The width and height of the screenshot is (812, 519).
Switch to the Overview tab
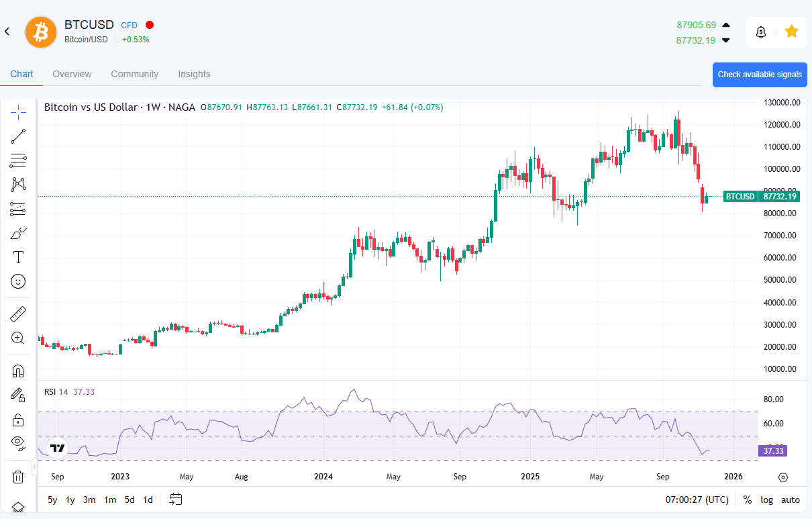tap(72, 74)
